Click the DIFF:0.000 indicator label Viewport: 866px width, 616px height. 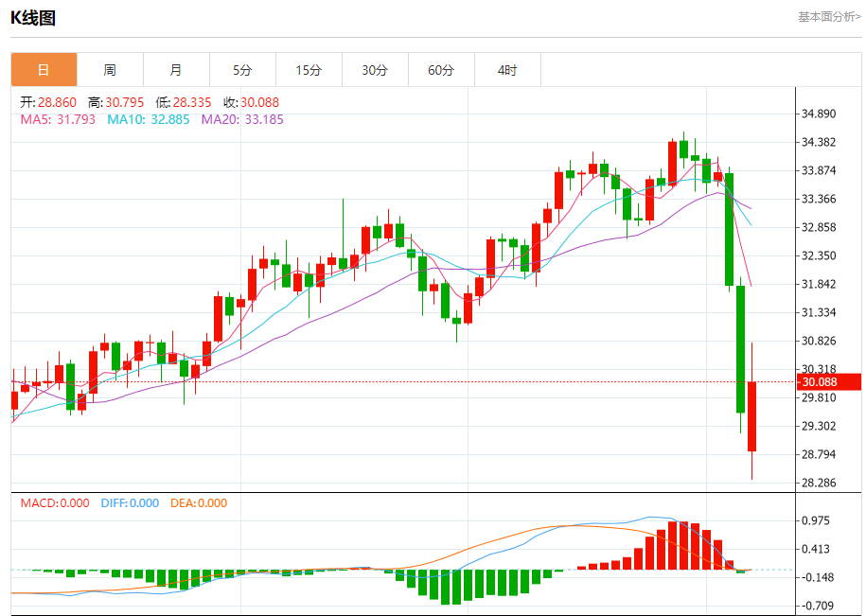130,502
